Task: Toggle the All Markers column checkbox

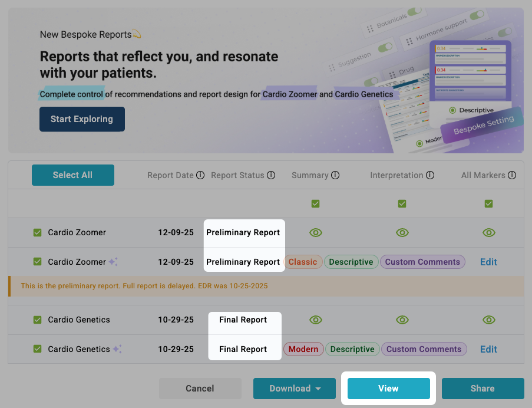Action: pyautogui.click(x=489, y=204)
